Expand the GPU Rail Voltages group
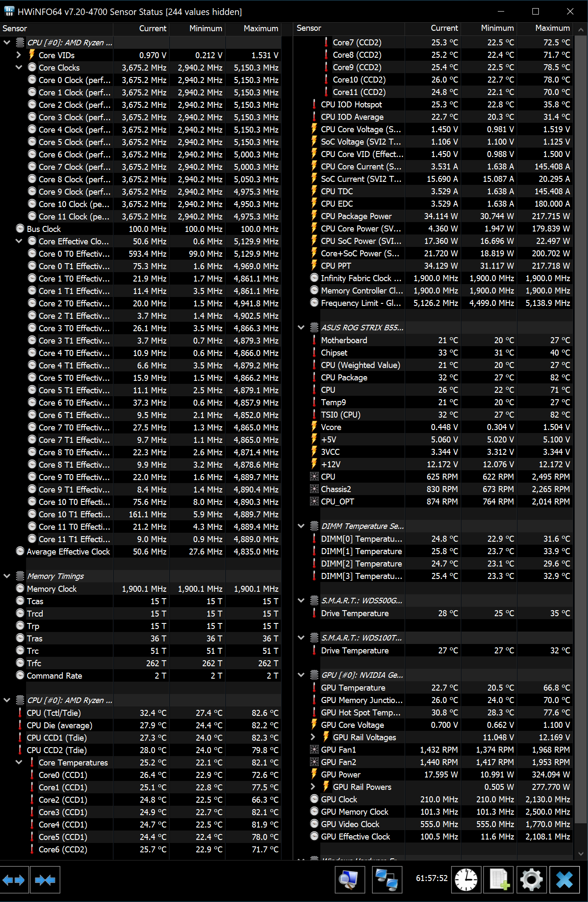This screenshot has width=588, height=902. 313,737
